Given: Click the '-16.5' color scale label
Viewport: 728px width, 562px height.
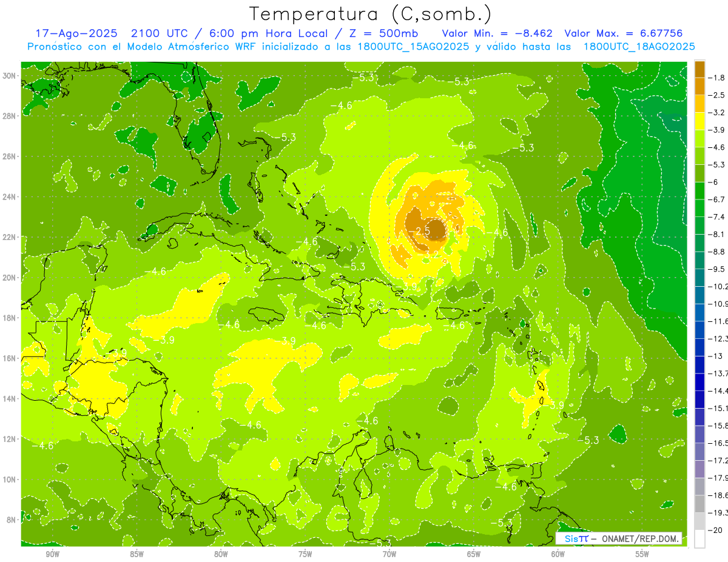Looking at the screenshot, I should tap(718, 443).
